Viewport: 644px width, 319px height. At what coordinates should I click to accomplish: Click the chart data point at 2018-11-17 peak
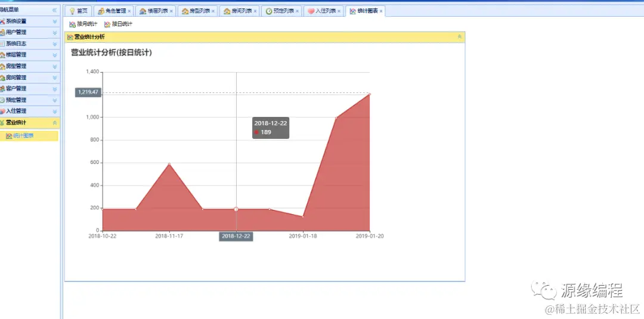click(x=169, y=164)
